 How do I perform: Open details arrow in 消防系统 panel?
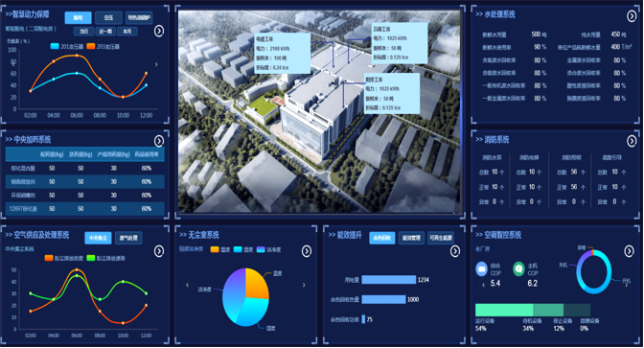tap(632, 141)
